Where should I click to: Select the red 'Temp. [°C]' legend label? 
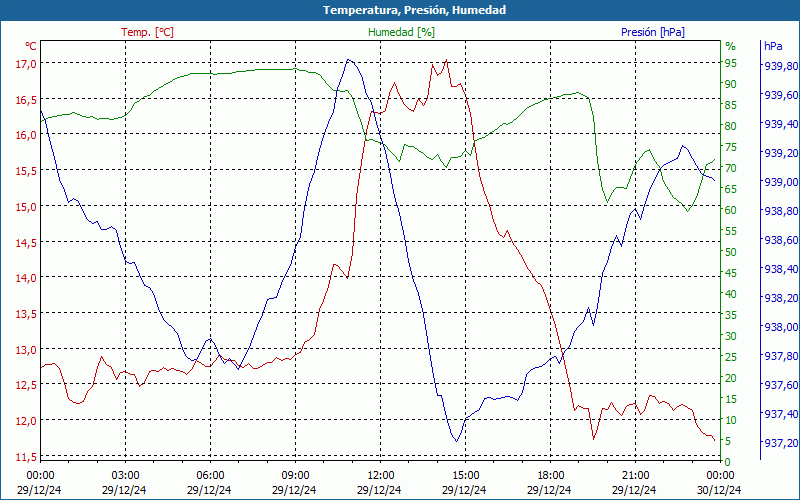pos(147,32)
